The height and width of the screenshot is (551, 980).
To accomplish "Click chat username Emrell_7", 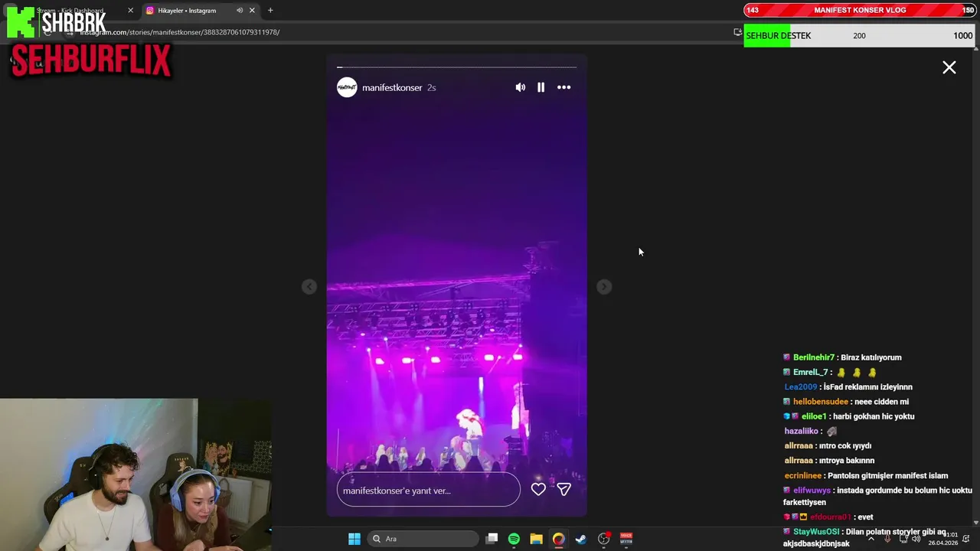I will (810, 372).
